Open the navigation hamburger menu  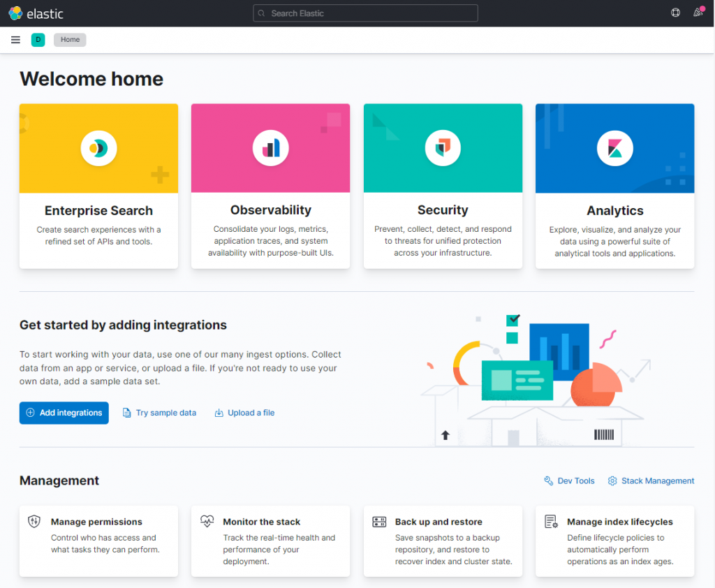pyautogui.click(x=15, y=40)
